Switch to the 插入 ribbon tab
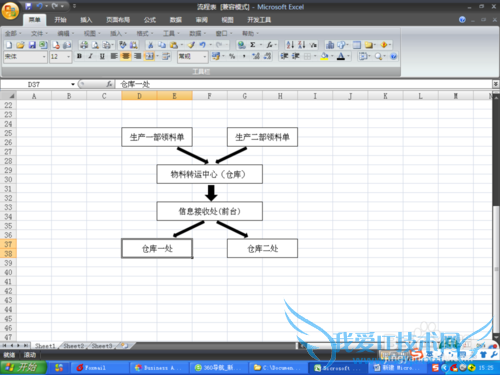This screenshot has height=375, width=500. (x=86, y=20)
